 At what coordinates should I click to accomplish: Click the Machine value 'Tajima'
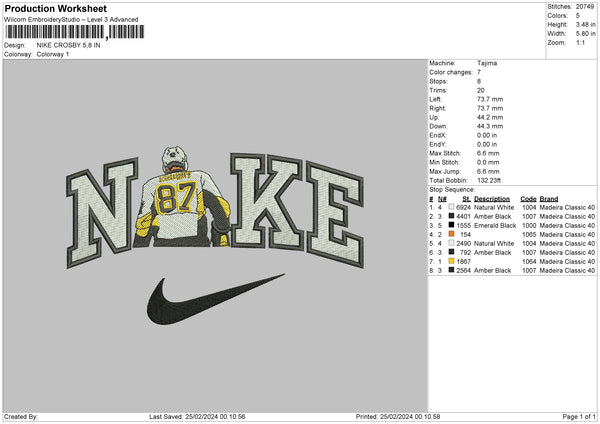pyautogui.click(x=487, y=63)
